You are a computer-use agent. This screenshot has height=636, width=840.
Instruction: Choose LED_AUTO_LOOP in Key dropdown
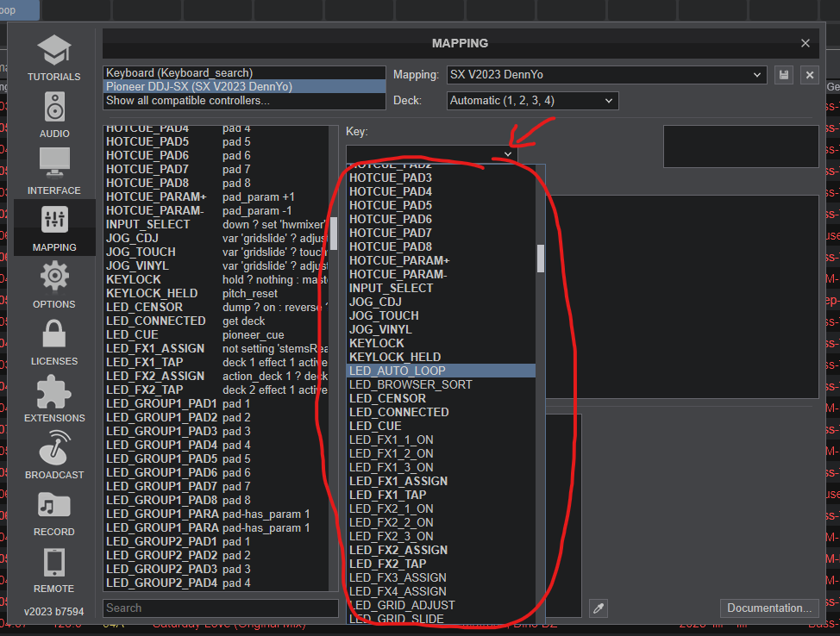click(441, 371)
